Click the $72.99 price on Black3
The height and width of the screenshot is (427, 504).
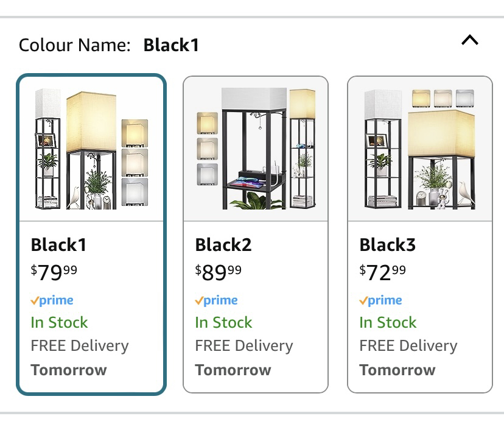tap(382, 272)
